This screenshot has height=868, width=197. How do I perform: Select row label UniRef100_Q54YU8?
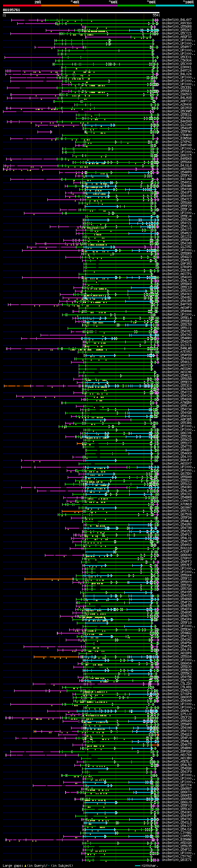(x=177, y=189)
